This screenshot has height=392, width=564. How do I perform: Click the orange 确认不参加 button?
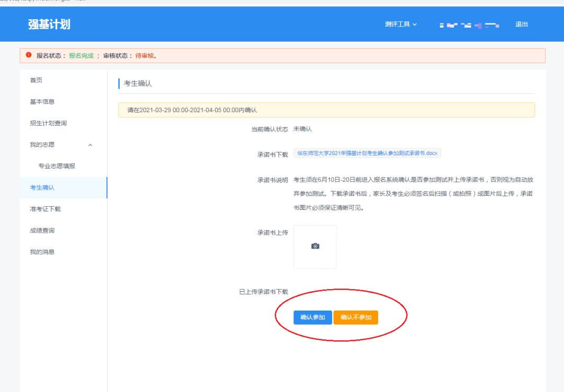click(x=356, y=317)
